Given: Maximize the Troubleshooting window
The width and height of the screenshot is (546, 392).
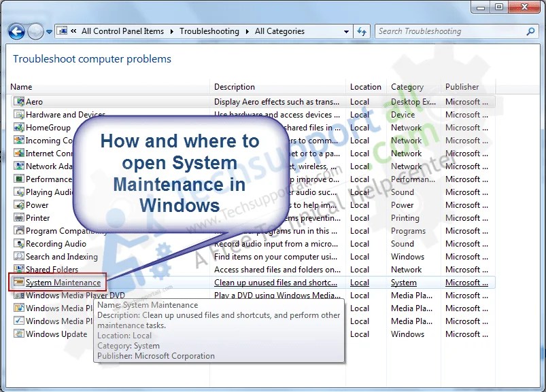Looking at the screenshot, I should click(499, 7).
